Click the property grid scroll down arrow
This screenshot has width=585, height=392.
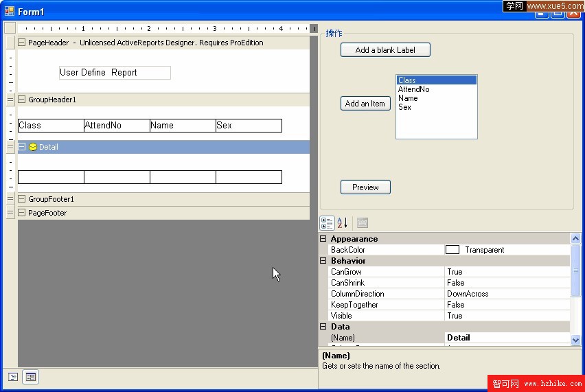coord(575,340)
